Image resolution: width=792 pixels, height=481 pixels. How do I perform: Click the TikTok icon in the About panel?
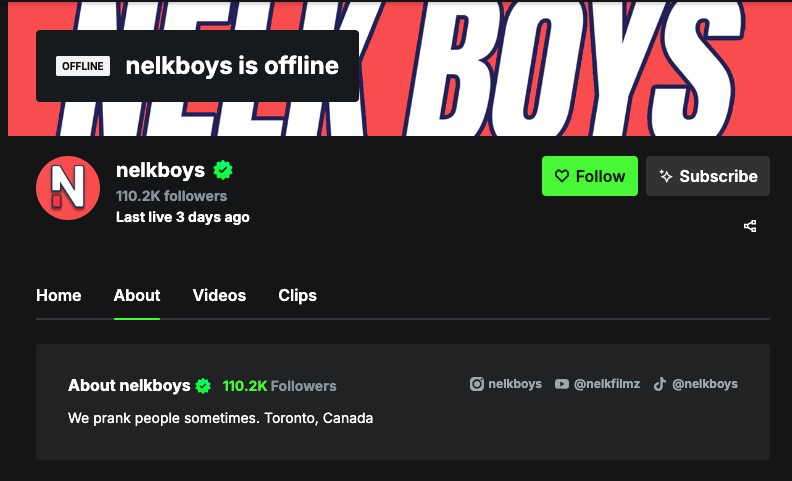[x=660, y=384]
